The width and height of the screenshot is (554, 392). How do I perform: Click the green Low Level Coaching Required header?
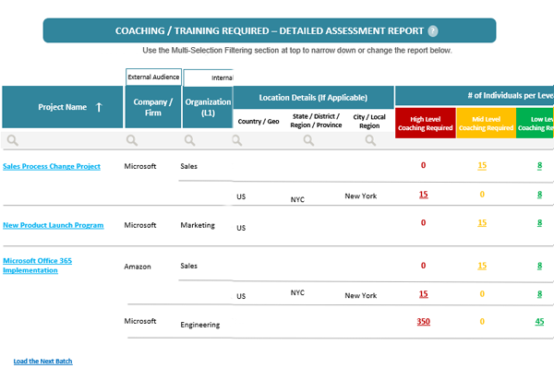(x=535, y=124)
